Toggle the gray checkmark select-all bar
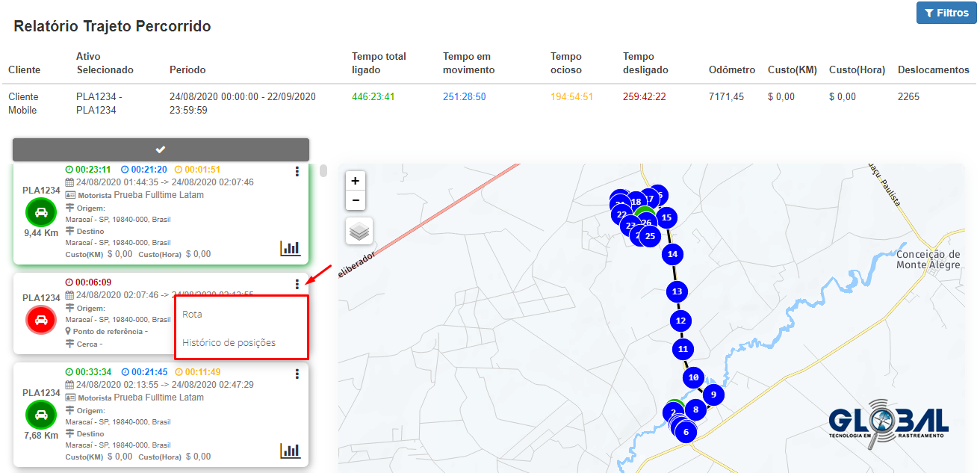Viewport: 980px width, 473px height. [161, 149]
